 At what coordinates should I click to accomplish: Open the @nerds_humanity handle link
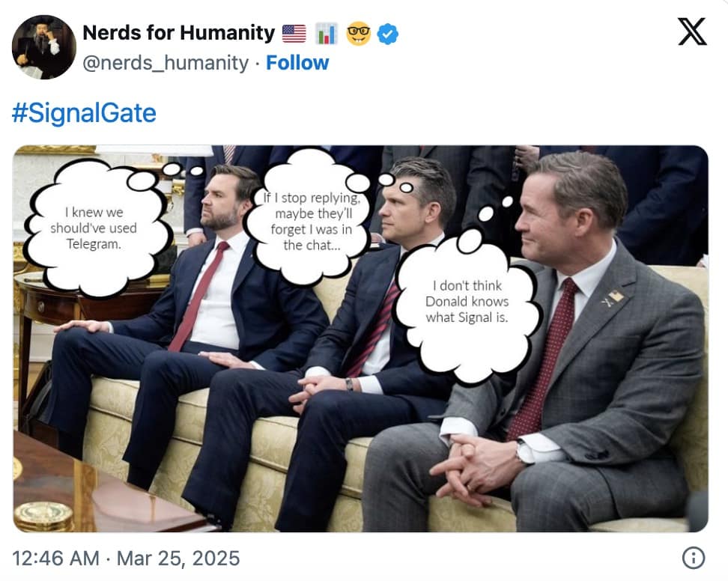165,63
